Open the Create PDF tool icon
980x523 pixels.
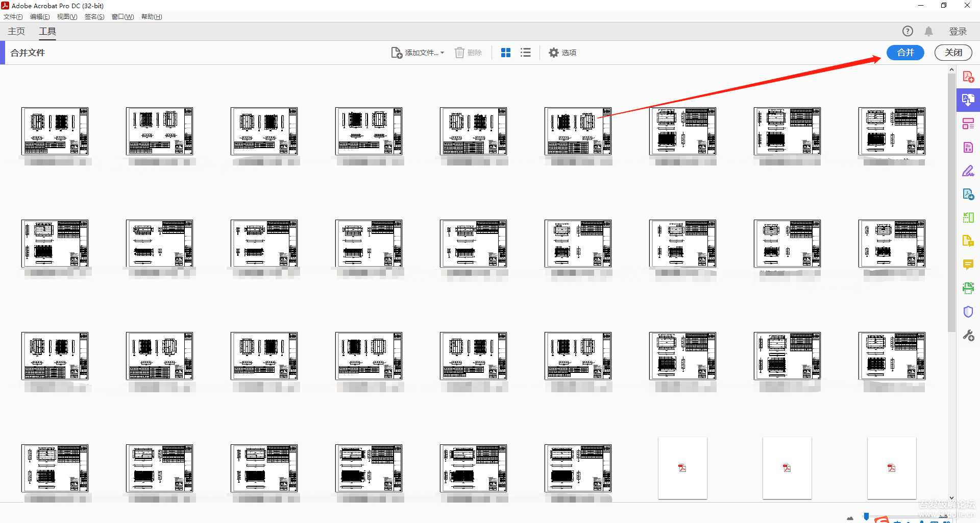click(x=968, y=77)
